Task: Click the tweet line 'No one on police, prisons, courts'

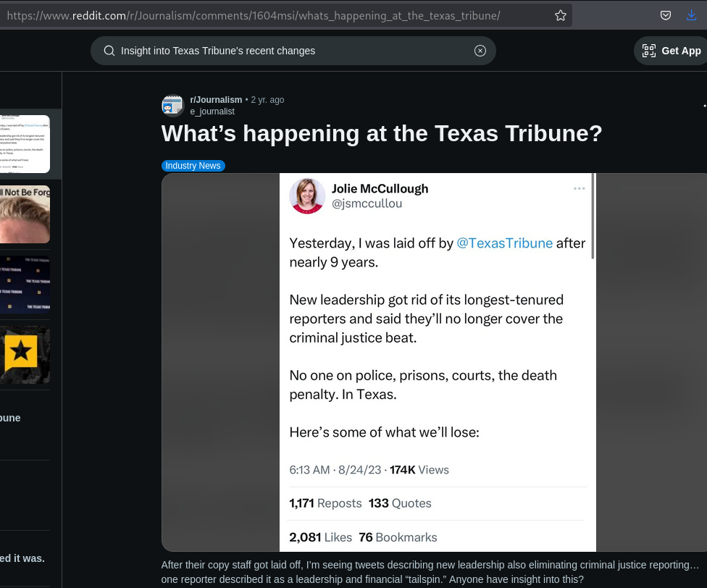Action: click(x=423, y=385)
